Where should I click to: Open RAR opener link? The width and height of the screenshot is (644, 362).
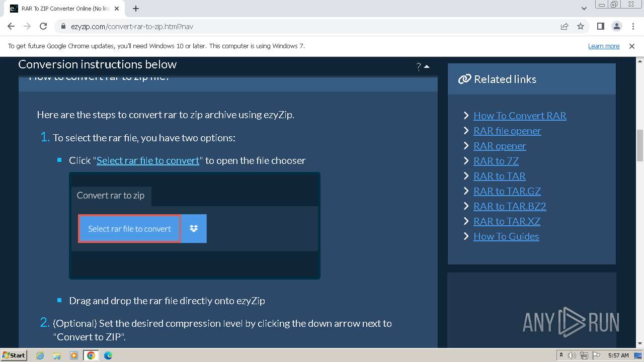[x=500, y=146]
